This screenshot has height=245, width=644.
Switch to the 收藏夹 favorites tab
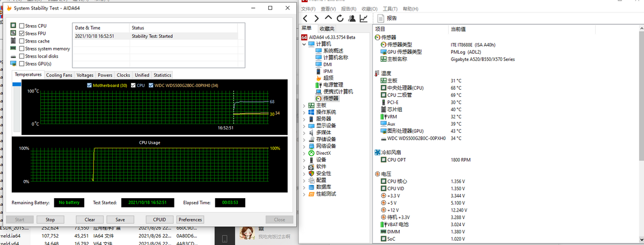pos(326,28)
